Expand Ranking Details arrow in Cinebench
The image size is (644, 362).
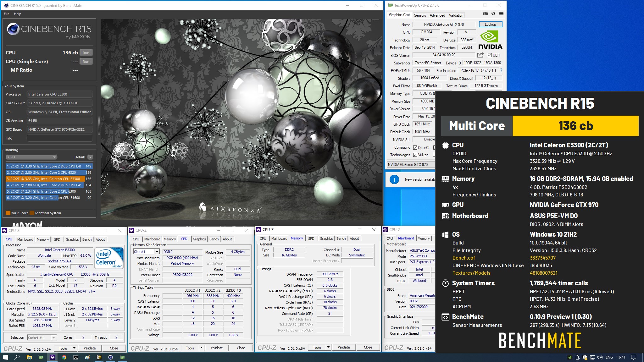90,157
